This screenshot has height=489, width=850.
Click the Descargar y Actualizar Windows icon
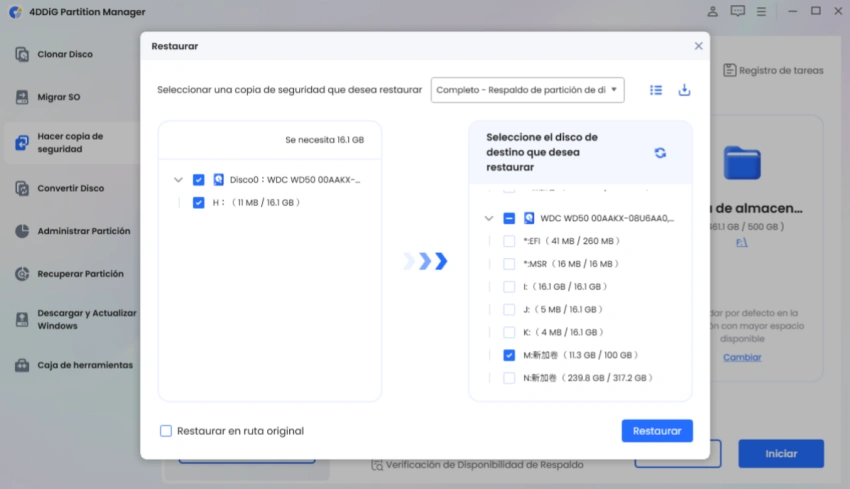pyautogui.click(x=22, y=319)
